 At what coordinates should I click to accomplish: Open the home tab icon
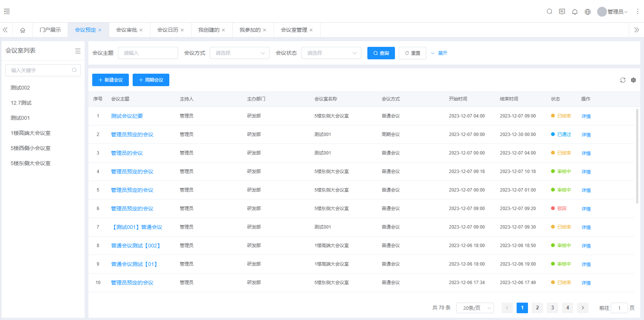(23, 30)
